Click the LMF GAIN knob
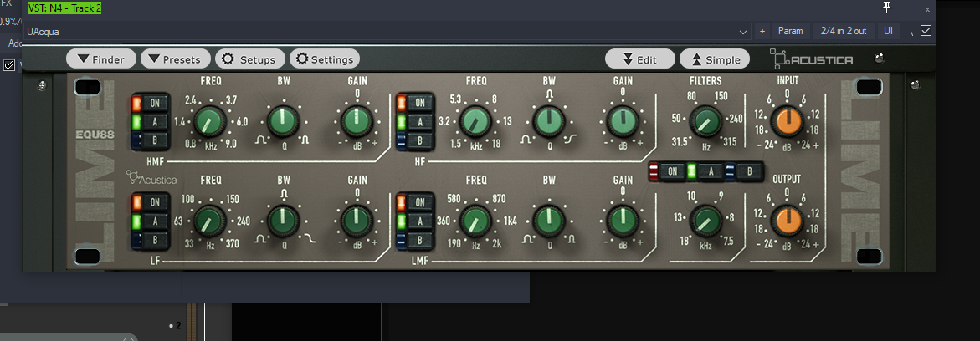The width and height of the screenshot is (980, 341). [x=623, y=221]
